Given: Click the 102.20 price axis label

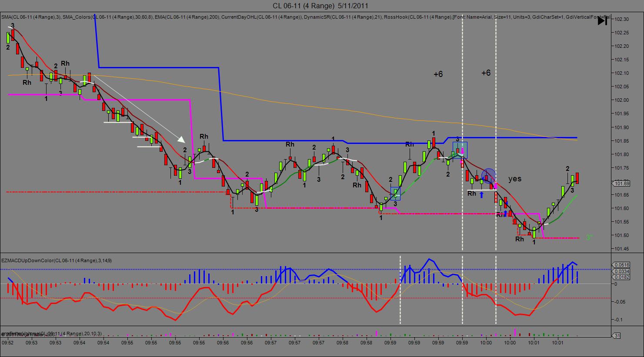Looking at the screenshot, I should pos(622,46).
